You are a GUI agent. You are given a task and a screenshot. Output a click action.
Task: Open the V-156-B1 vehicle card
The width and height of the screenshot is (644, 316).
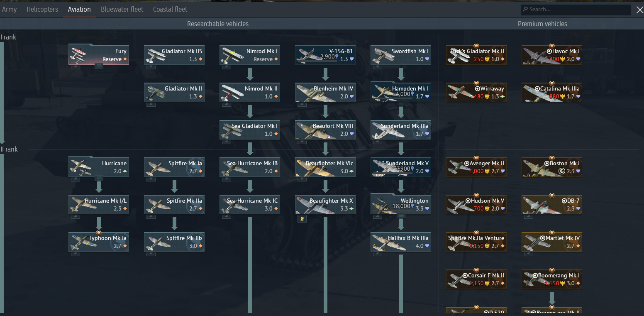(x=325, y=55)
